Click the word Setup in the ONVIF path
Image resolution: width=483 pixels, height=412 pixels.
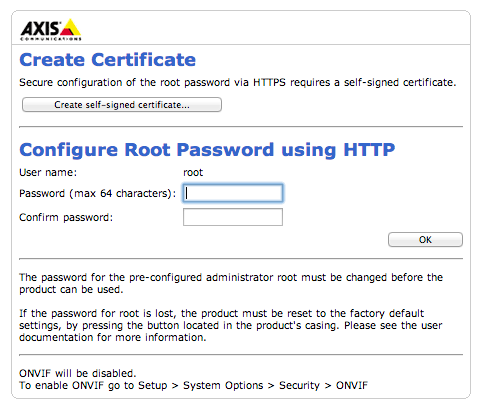(153, 385)
